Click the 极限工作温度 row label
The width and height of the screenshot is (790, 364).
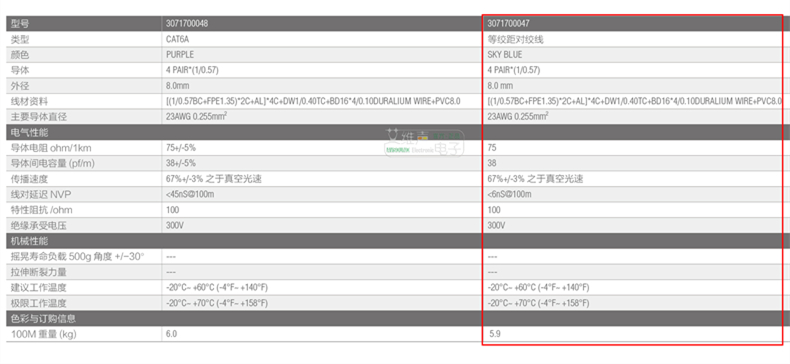click(x=38, y=303)
